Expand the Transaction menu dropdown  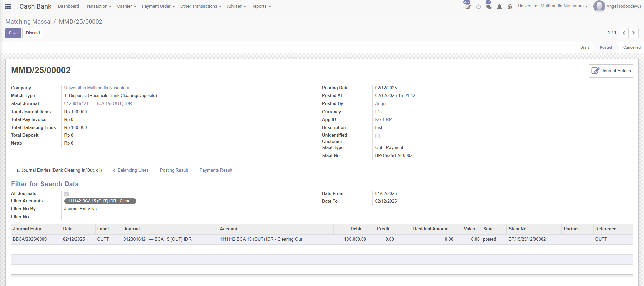(x=98, y=6)
